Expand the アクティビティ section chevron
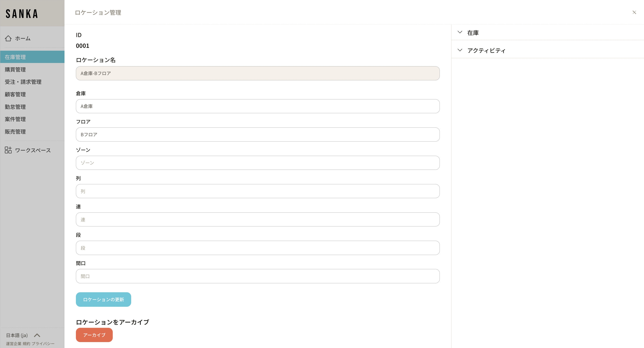The height and width of the screenshot is (348, 644). pos(460,50)
